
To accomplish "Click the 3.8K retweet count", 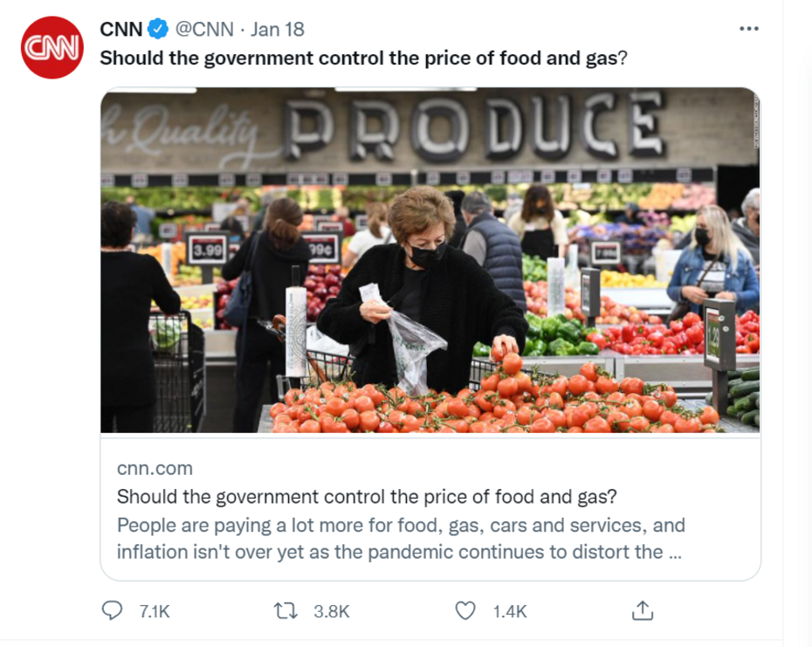I will coord(331,611).
